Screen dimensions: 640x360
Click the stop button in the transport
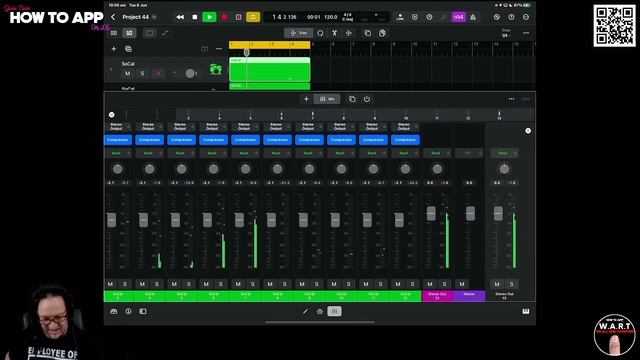pyautogui.click(x=195, y=17)
